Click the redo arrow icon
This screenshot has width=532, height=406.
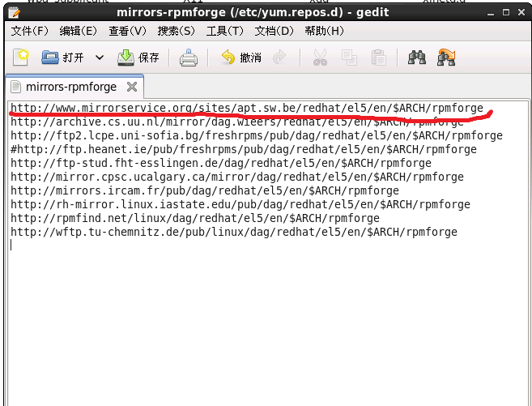279,58
